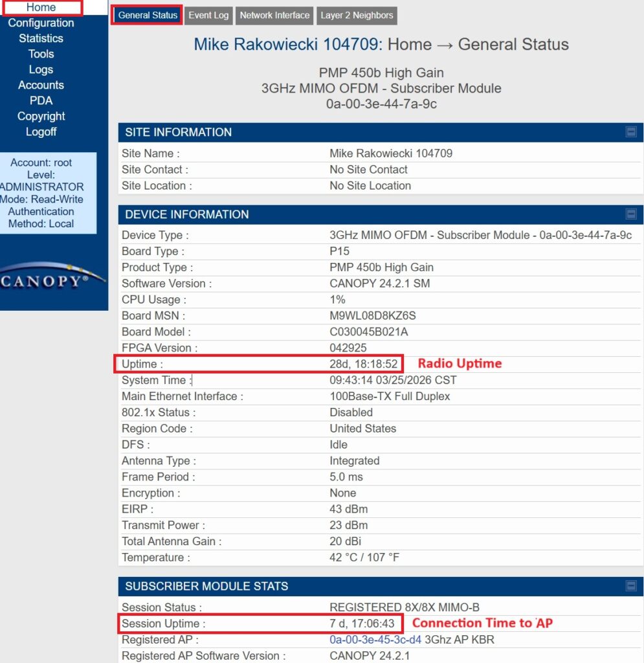
Task: Open the Layer 2 Neighbors tab
Action: (x=357, y=16)
